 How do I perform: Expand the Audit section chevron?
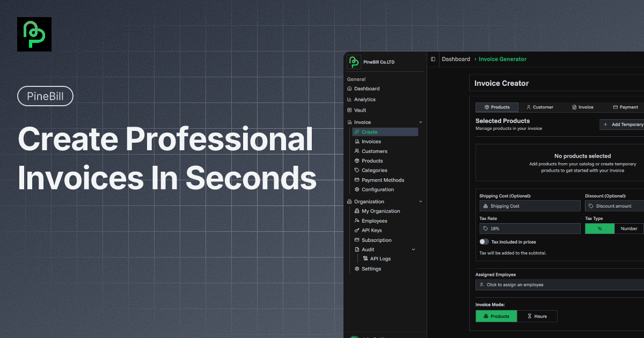pyautogui.click(x=413, y=249)
